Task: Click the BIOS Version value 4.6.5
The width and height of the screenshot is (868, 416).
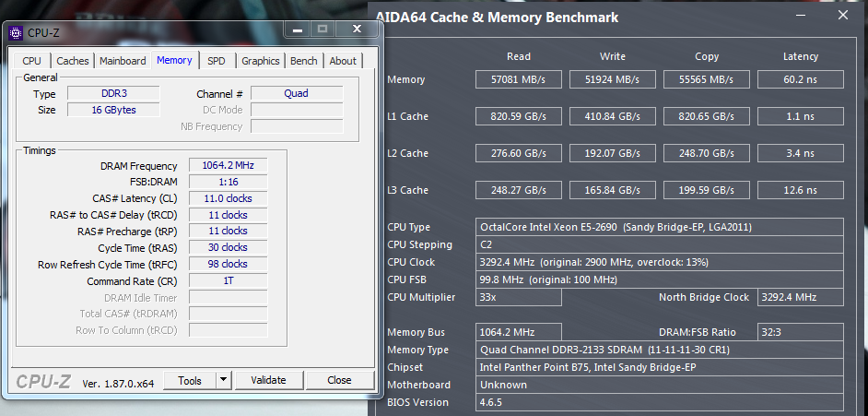Action: tap(660, 402)
